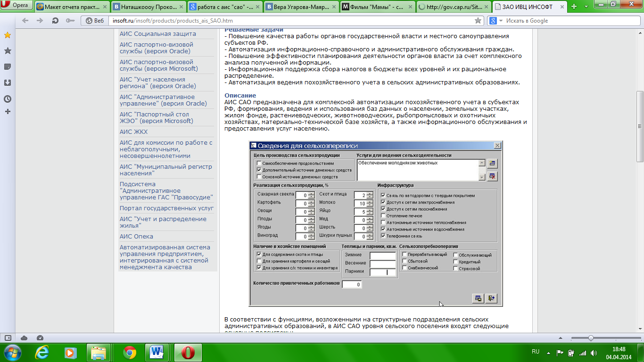Screen dimensions: 644x362
Task: Add a sidebar panel with plus icon
Action: (x=8, y=112)
